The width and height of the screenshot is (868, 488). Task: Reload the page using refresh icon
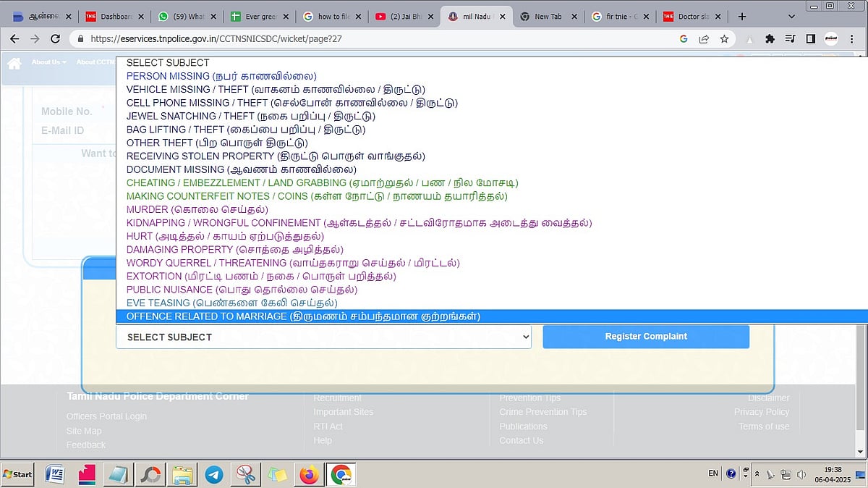click(x=55, y=39)
